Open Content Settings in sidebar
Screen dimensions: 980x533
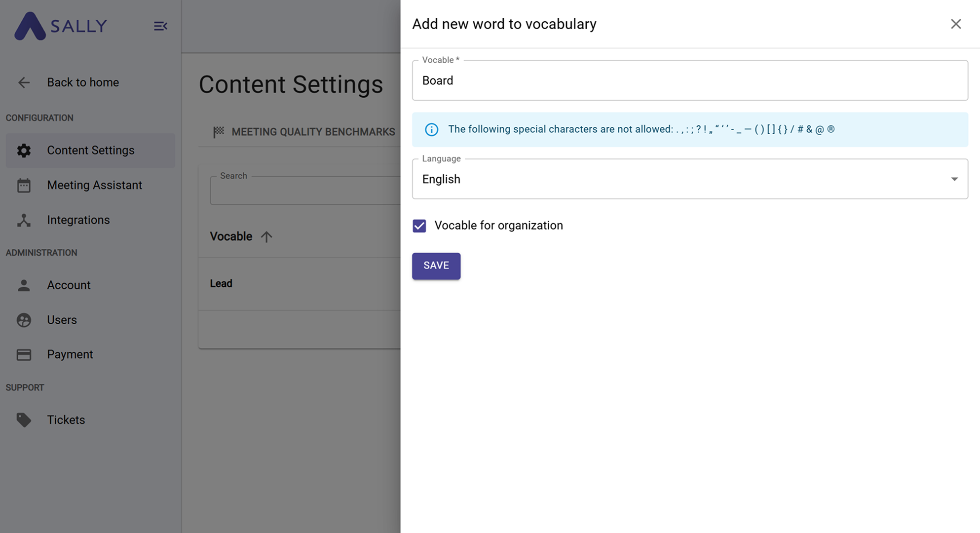(x=90, y=151)
